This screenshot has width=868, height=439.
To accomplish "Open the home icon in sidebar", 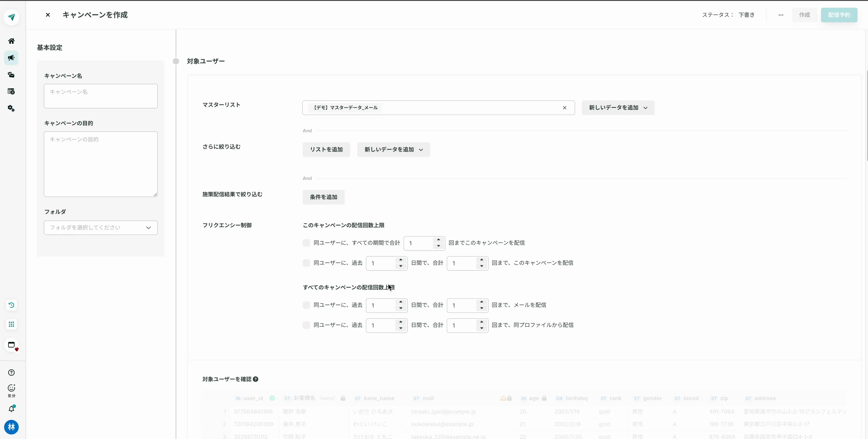I will pos(11,41).
